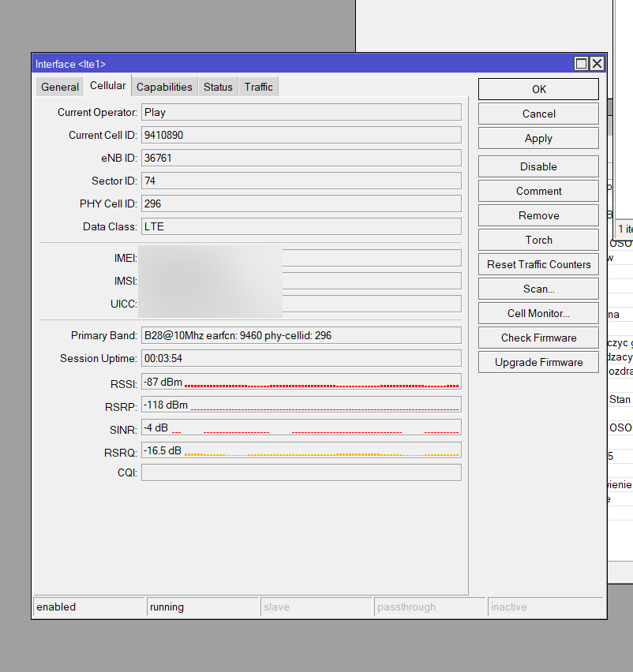Click the UICC label
633x672 pixels.
123,304
